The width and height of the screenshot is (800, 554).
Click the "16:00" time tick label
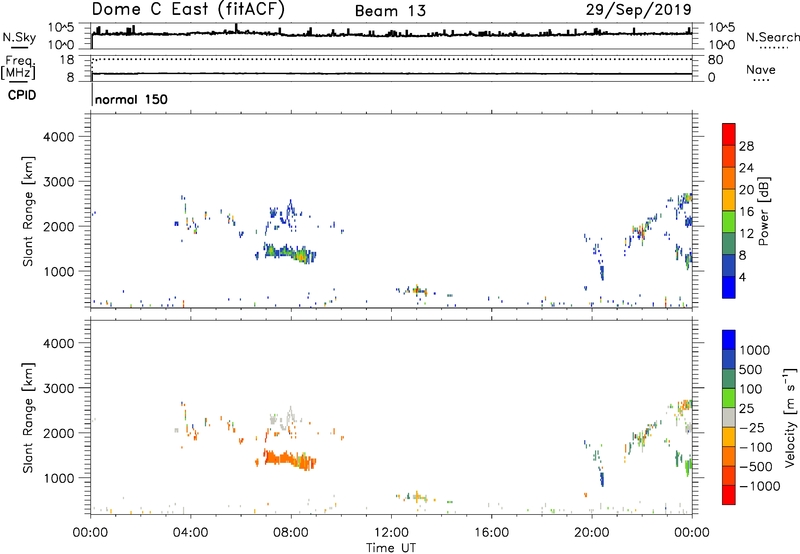tap(491, 533)
